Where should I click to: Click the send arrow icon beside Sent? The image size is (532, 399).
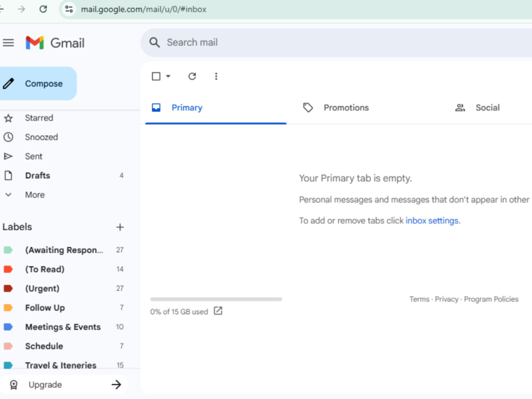click(8, 156)
